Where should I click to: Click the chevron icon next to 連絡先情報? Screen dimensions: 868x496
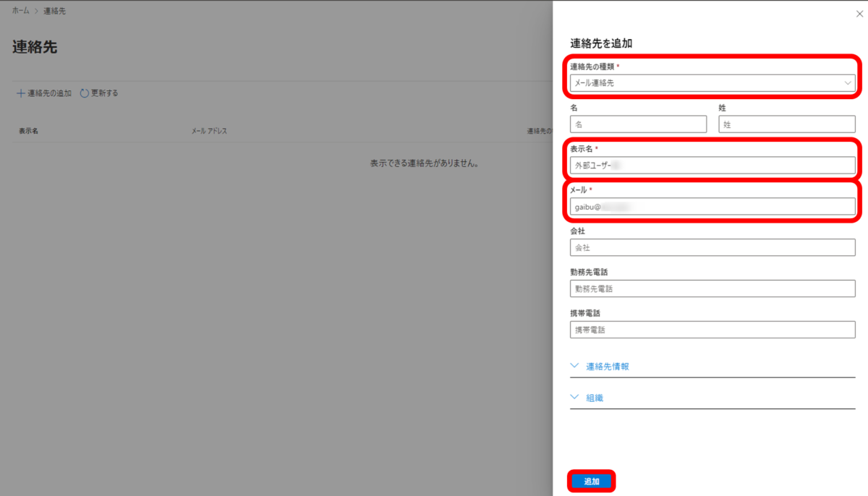[574, 365]
